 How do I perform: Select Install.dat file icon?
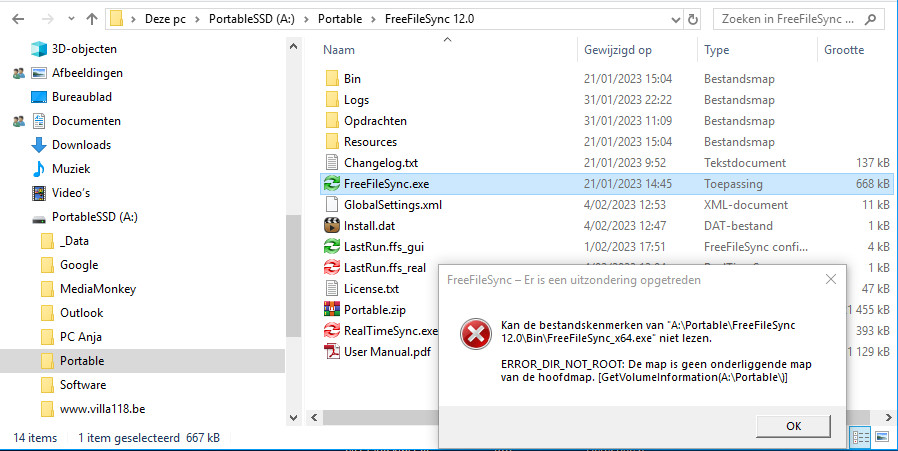click(x=332, y=226)
